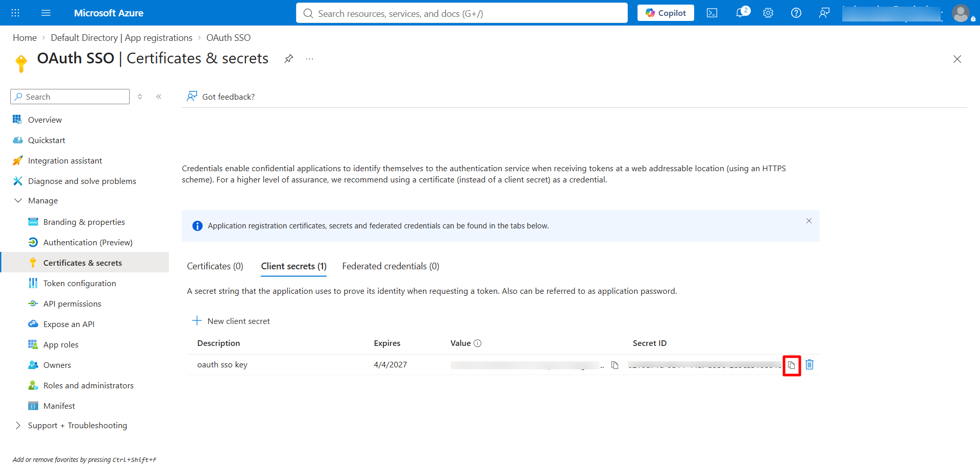Collapse the left navigation pane
This screenshot has height=466, width=980.
tap(159, 97)
